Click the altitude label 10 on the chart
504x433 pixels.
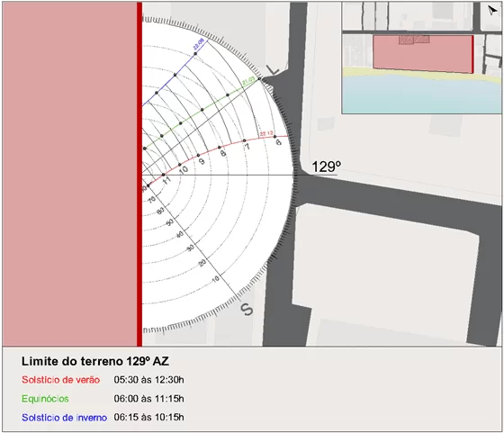(216, 278)
